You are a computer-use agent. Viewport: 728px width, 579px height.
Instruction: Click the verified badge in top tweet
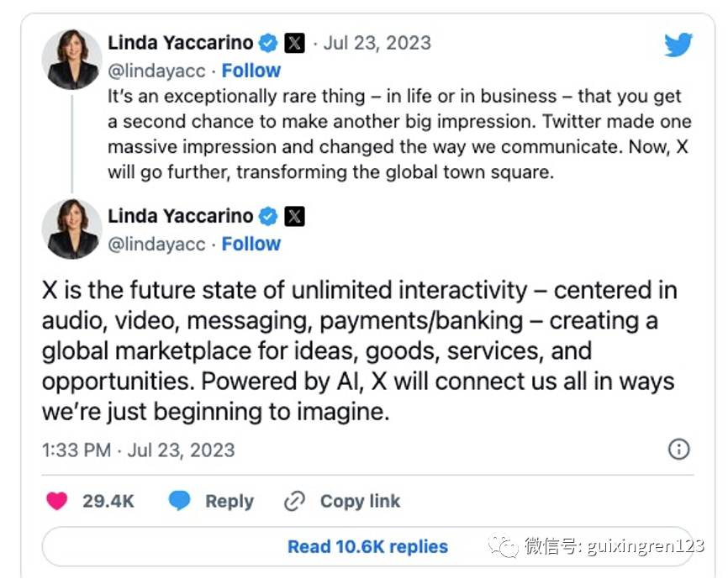pos(268,43)
